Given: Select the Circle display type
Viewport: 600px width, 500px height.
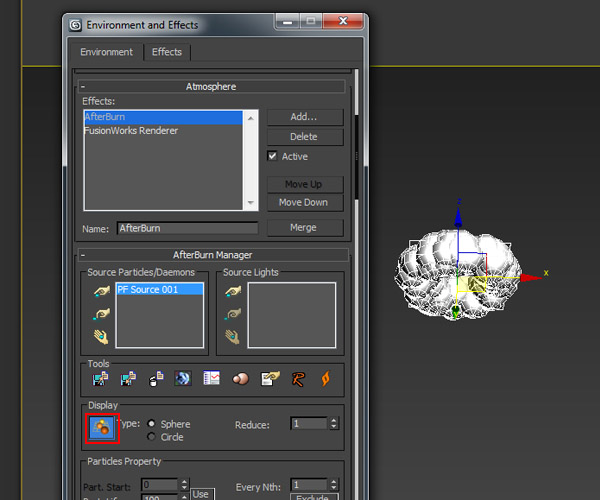Looking at the screenshot, I should [x=151, y=436].
